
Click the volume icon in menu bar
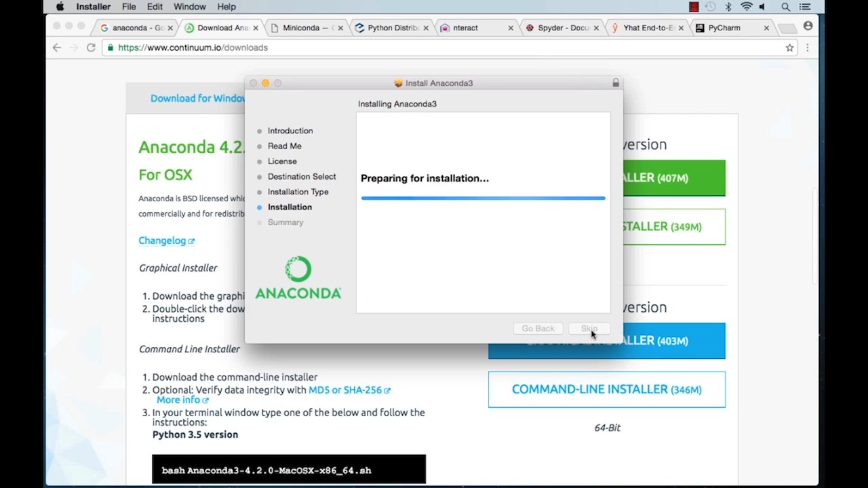tap(763, 7)
